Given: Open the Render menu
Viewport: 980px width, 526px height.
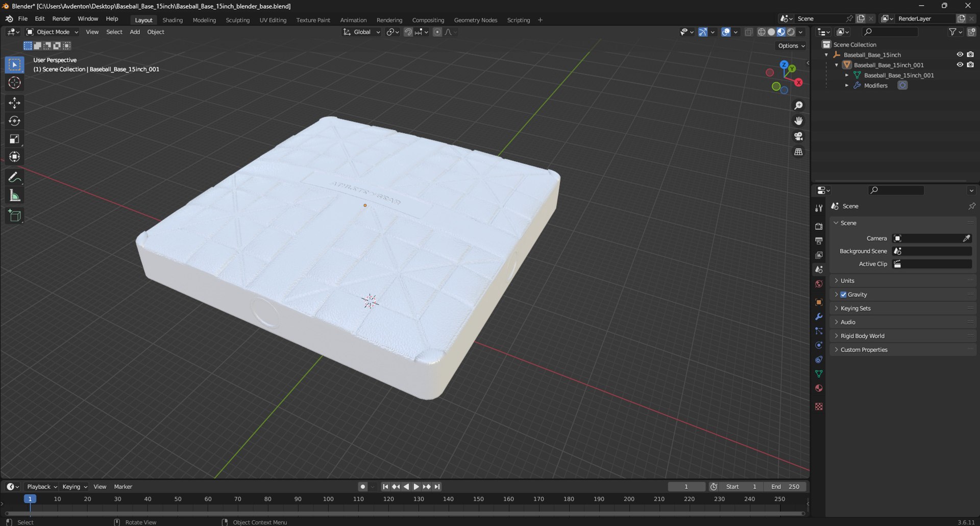Looking at the screenshot, I should coord(61,18).
